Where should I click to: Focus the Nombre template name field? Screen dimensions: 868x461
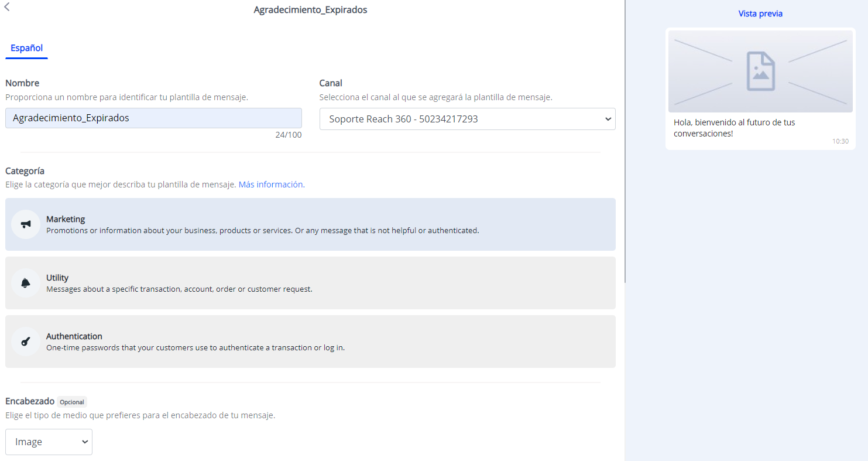click(153, 118)
